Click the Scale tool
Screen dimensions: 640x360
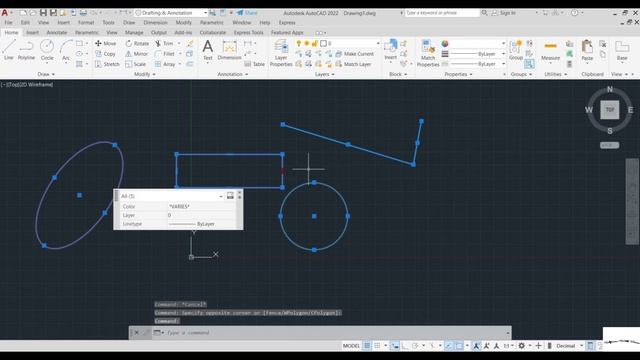[136, 64]
